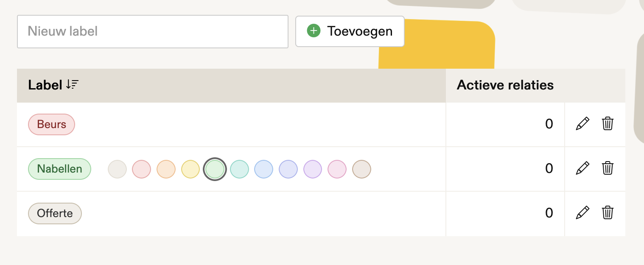The height and width of the screenshot is (265, 644).
Task: Edit the Offerte label with pencil icon
Action: point(582,213)
